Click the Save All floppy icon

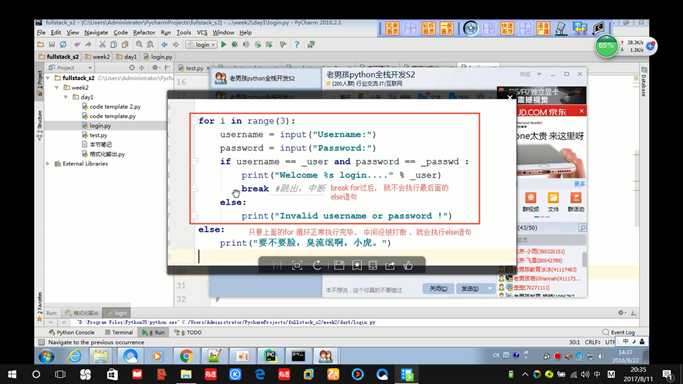[52, 44]
